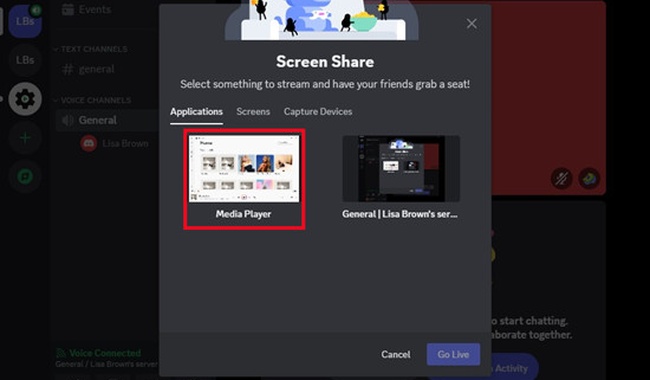Close the Screen Share dialog with X
650x380 pixels.
(471, 24)
